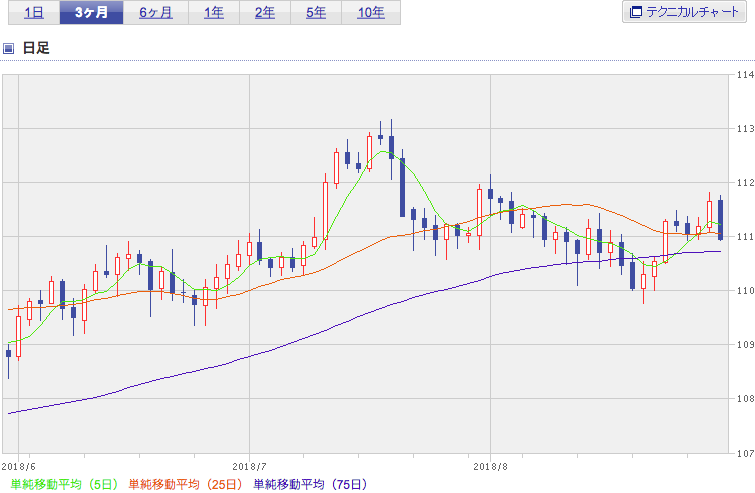Image resolution: width=755 pixels, height=493 pixels.
Task: Open the 6ヶ月 period tab
Action: click(x=156, y=13)
